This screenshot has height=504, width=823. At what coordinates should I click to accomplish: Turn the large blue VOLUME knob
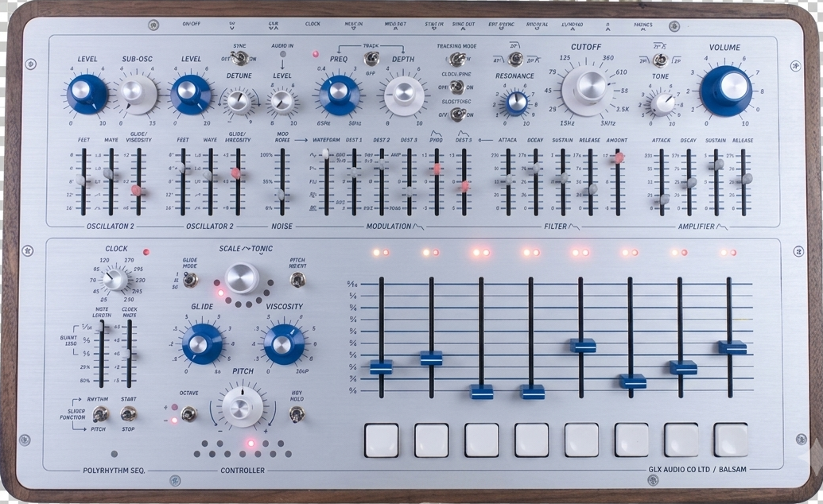(x=727, y=91)
